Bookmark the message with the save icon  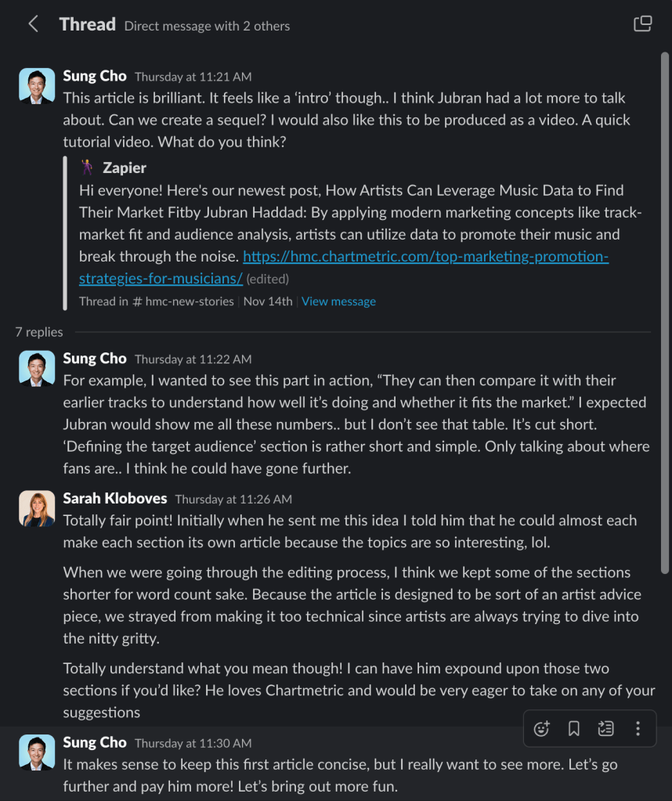click(573, 729)
